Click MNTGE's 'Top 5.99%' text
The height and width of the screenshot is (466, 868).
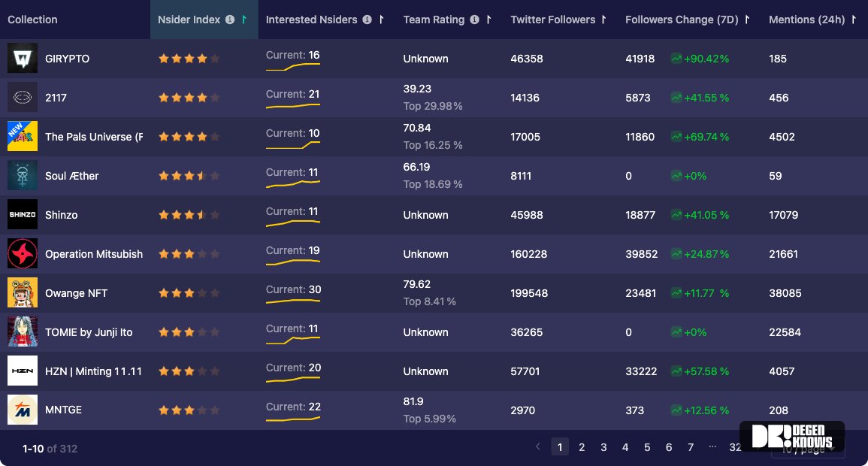pyautogui.click(x=430, y=419)
